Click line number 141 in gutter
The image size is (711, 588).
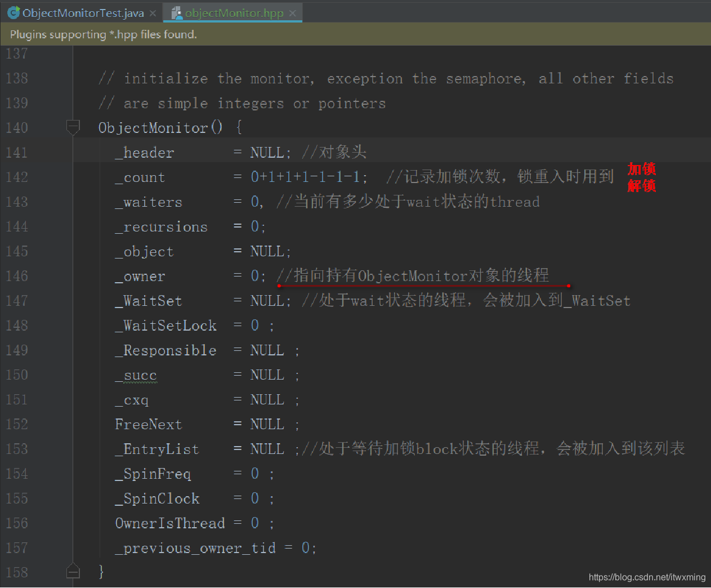[17, 153]
